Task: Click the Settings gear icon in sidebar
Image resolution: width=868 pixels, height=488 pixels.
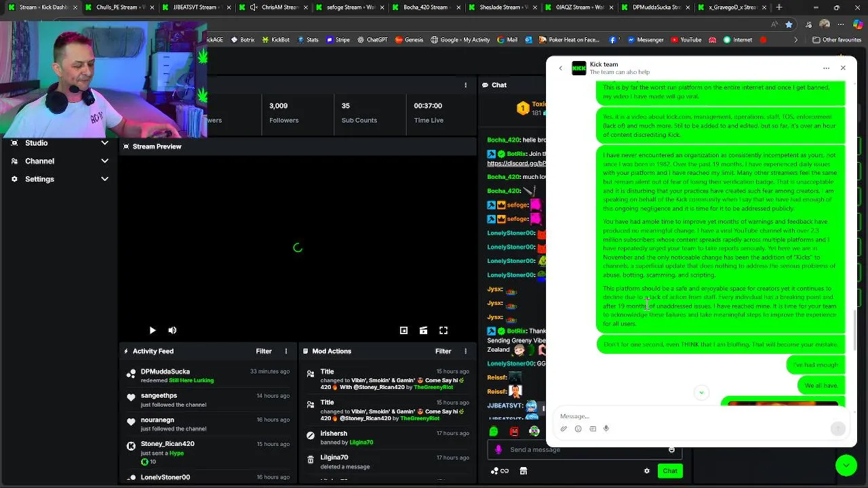Action: [x=14, y=179]
